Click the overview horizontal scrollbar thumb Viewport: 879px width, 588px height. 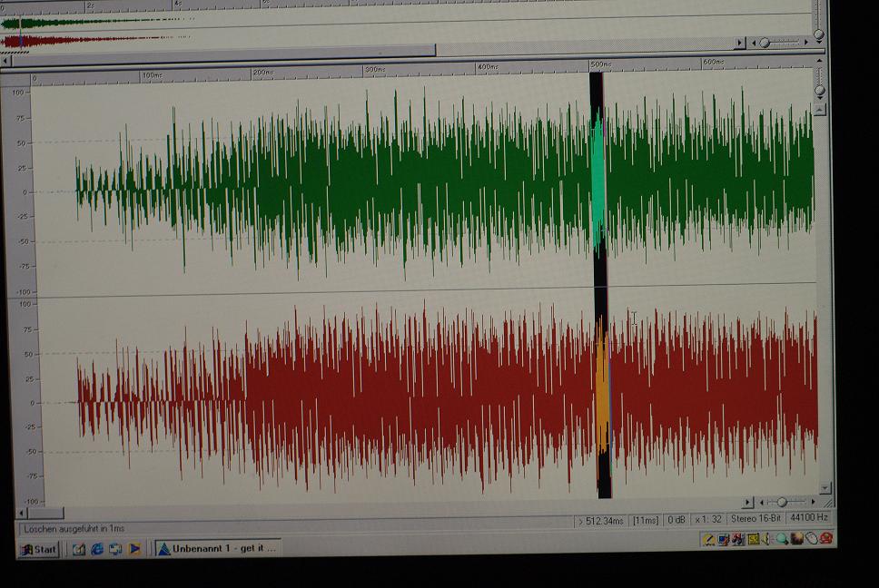click(223, 54)
